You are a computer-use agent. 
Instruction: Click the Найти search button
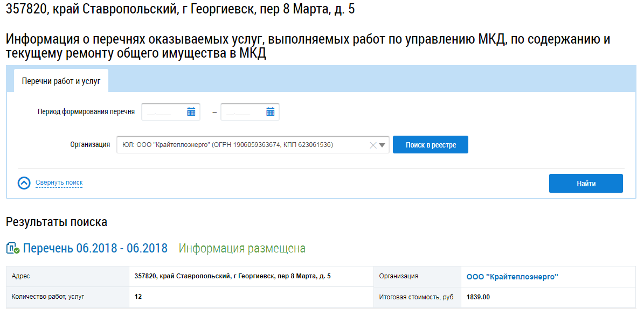(585, 184)
